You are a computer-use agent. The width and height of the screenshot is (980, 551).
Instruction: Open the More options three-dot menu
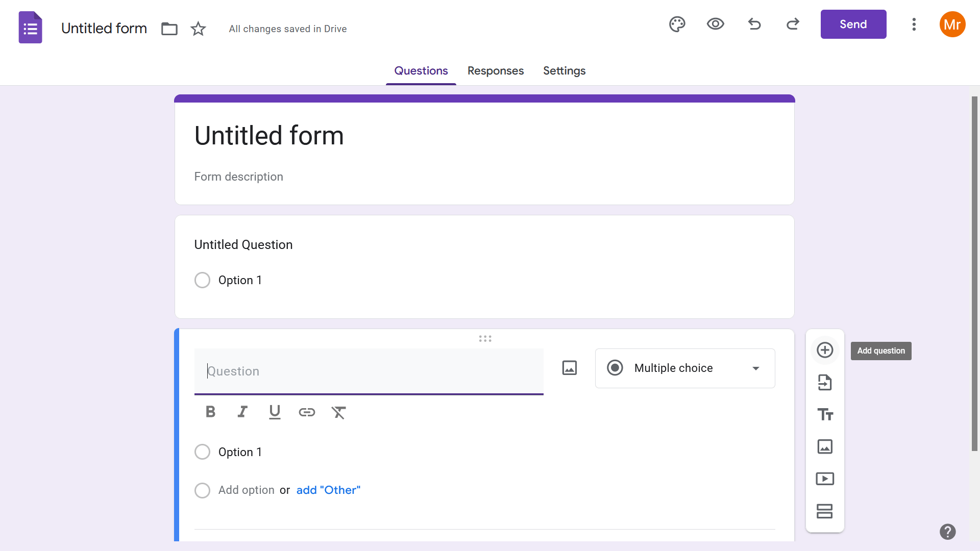click(x=914, y=24)
